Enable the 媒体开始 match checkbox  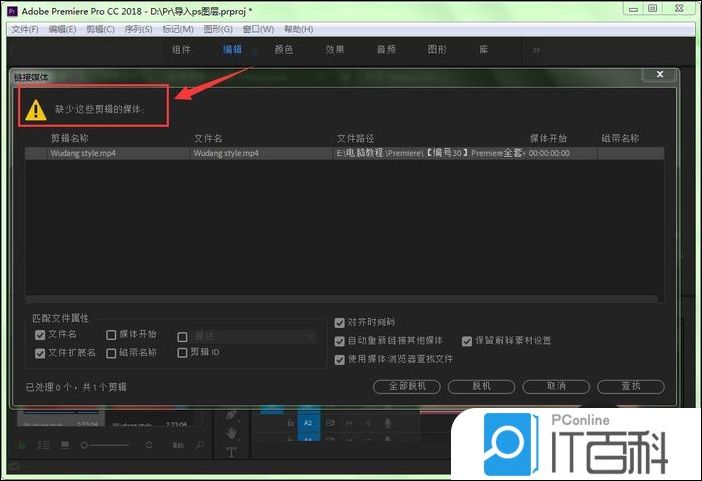click(x=111, y=335)
